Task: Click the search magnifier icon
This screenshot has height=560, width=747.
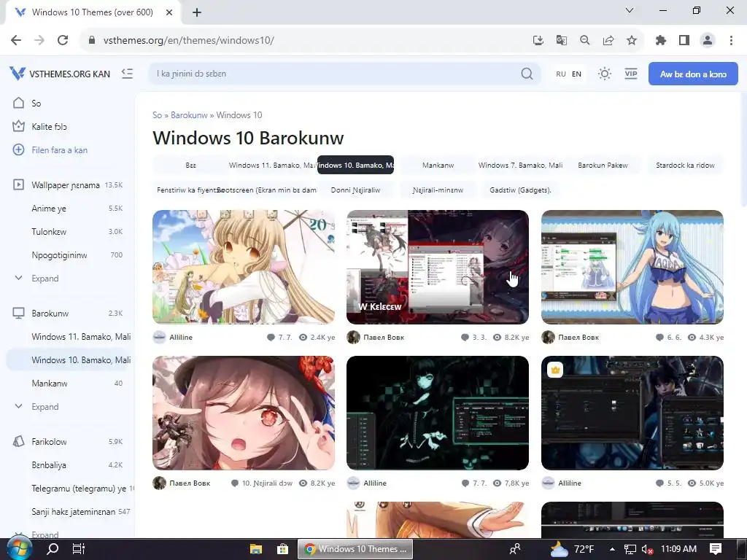Action: coord(527,74)
